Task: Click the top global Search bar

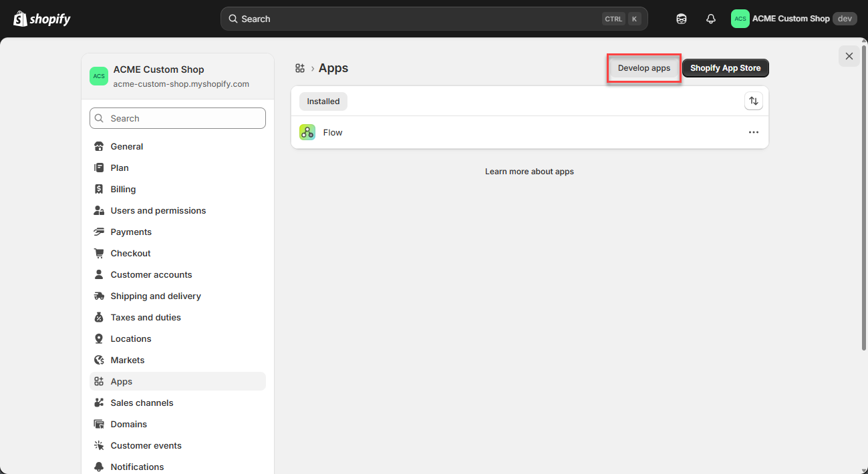Action: pyautogui.click(x=434, y=19)
